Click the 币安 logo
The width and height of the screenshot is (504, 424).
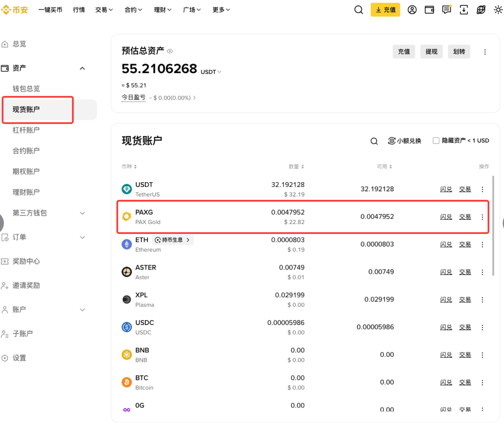(15, 10)
